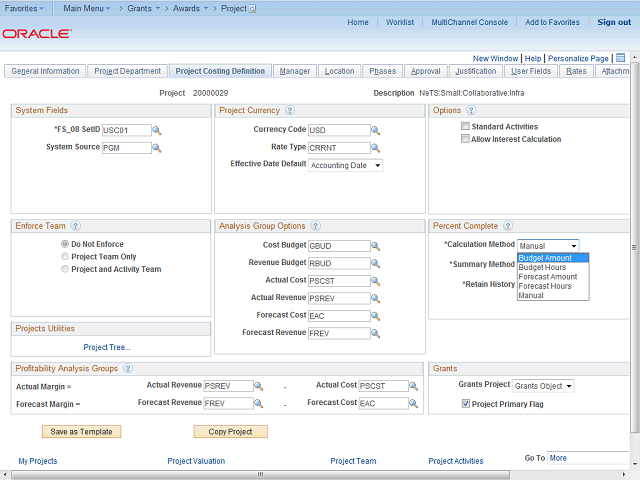The width and height of the screenshot is (640, 480).
Task: Click the Forecast Revenue lookup magnifier
Action: tap(376, 333)
